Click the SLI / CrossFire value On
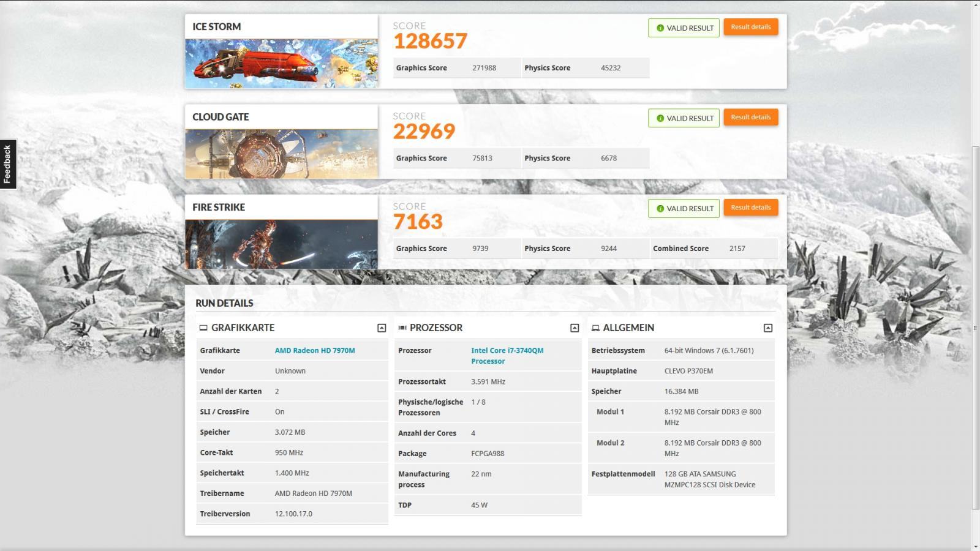Viewport: 980px width, 551px height. tap(280, 412)
